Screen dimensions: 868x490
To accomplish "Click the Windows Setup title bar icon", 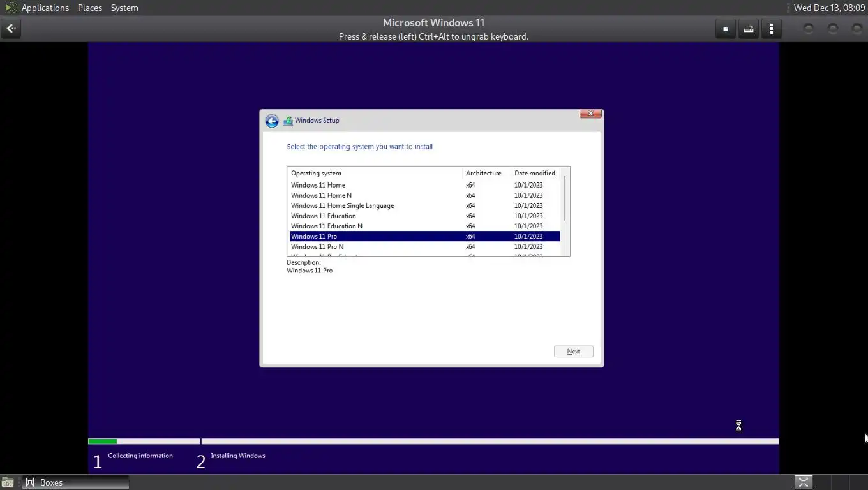I will 288,121.
